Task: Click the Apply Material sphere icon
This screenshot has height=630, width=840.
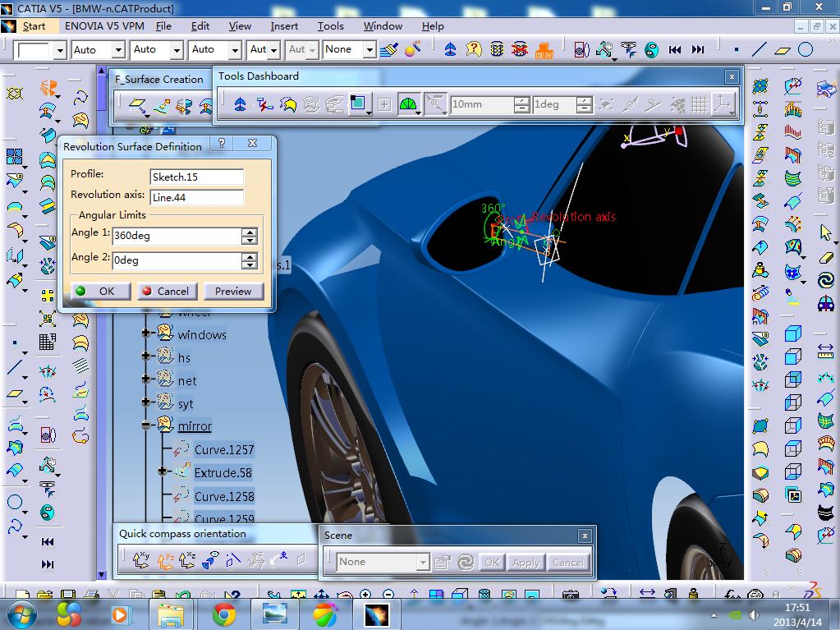Action: pyautogui.click(x=413, y=49)
